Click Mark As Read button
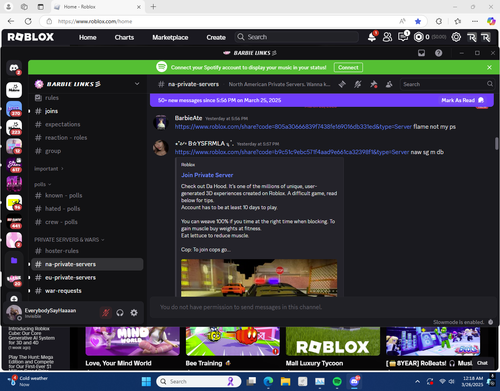Viewport: 500px width, 391px height. pyautogui.click(x=462, y=100)
